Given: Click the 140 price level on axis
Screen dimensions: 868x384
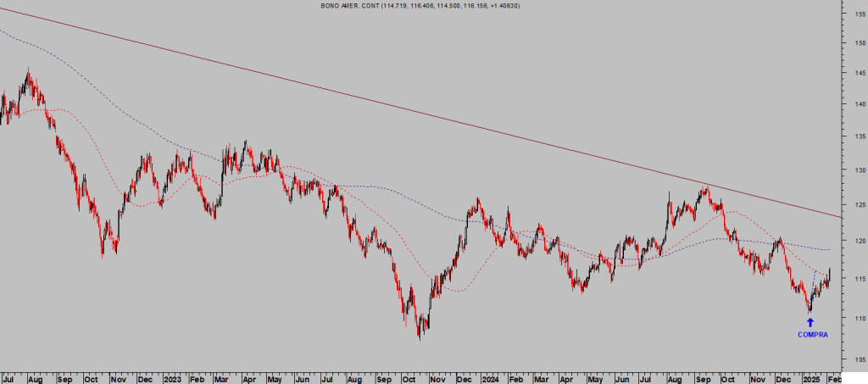Looking at the screenshot, I should coord(857,104).
